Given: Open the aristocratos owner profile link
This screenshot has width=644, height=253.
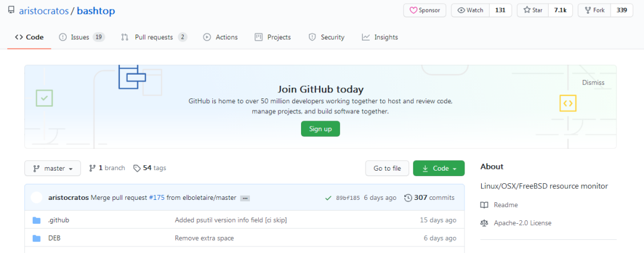Looking at the screenshot, I should coord(44,11).
